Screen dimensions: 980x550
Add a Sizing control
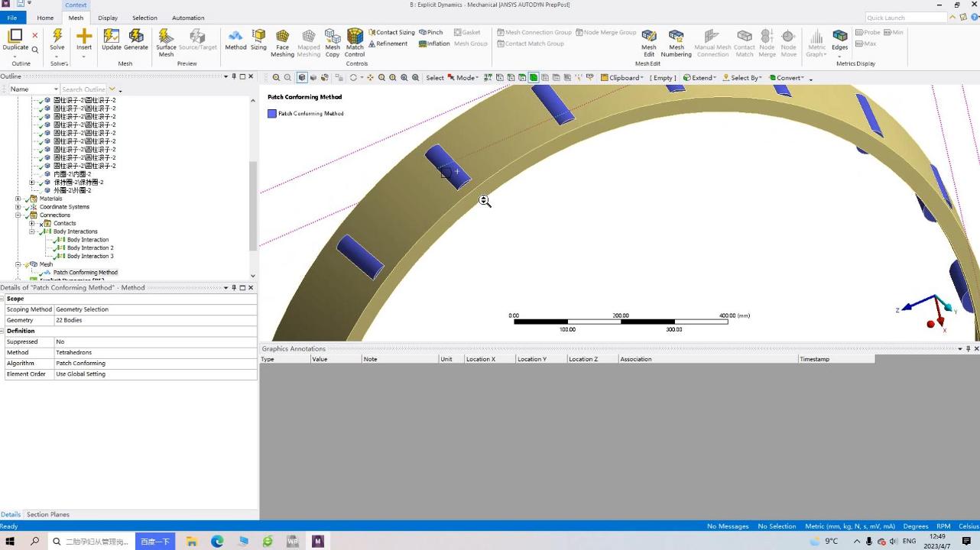pos(259,40)
